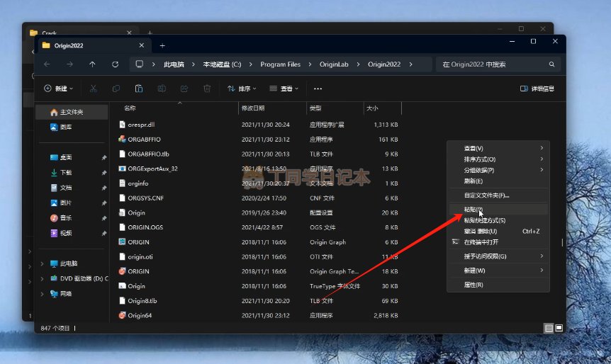Select the ORGABFFIO application icon
Viewport: 611px width, 364px height.
[122, 139]
